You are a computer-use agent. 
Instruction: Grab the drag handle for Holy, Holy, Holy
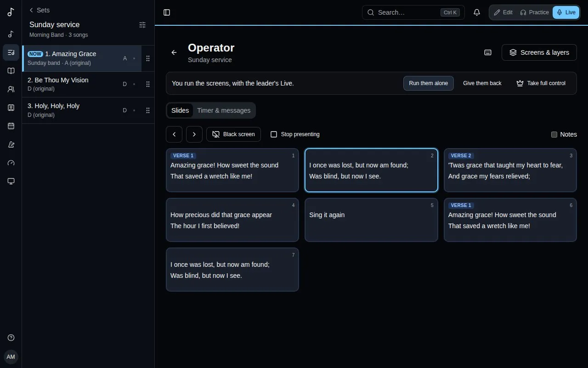148,110
